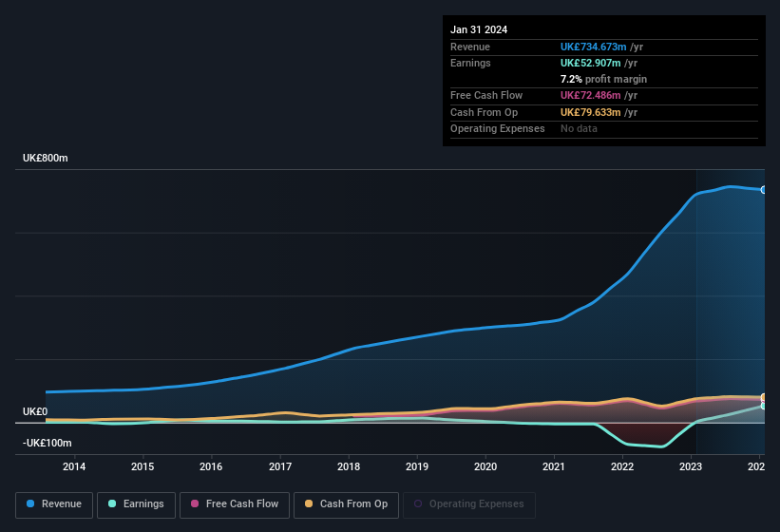Click the teal Earnings endpoint marker
The width and height of the screenshot is (780, 532).
pyautogui.click(x=763, y=407)
